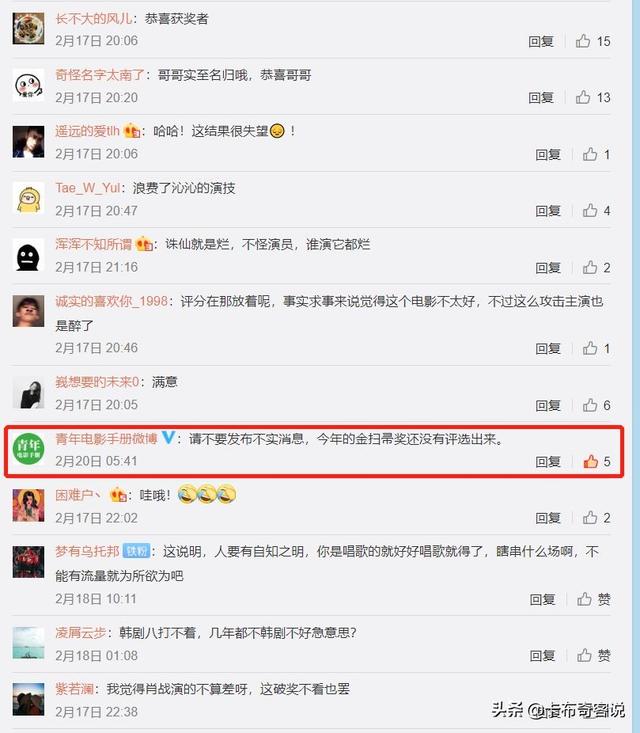The image size is (640, 733).
Task: Click 紫若澜 username link
Action: [74, 689]
